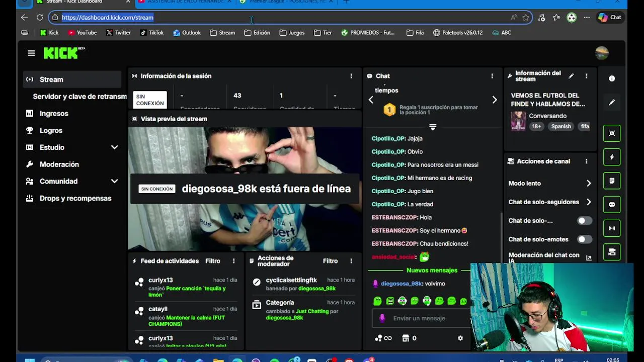The height and width of the screenshot is (362, 644).
Task: Open the Copilot Chat button in browser toolbar
Action: click(610, 17)
